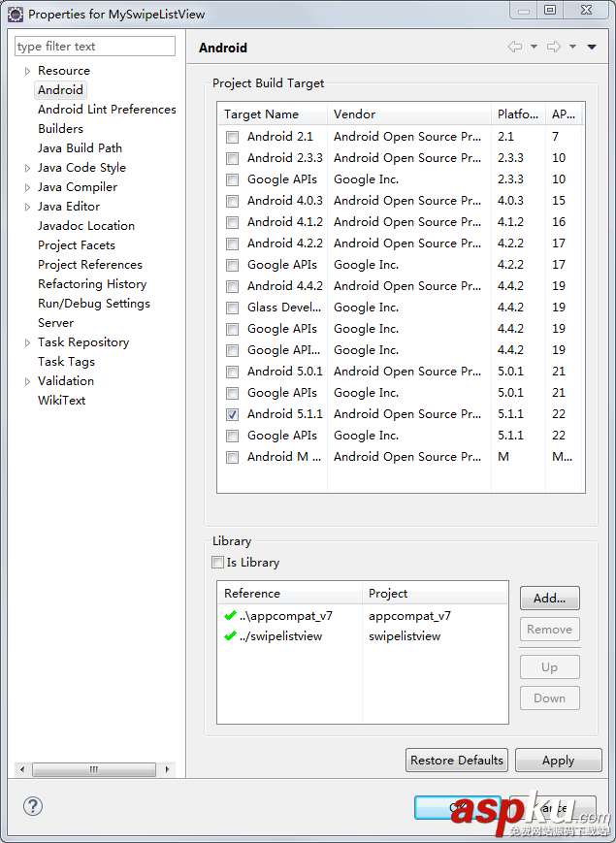Viewport: 616px width, 843px height.
Task: Expand the Java Compiler node
Action: (27, 187)
